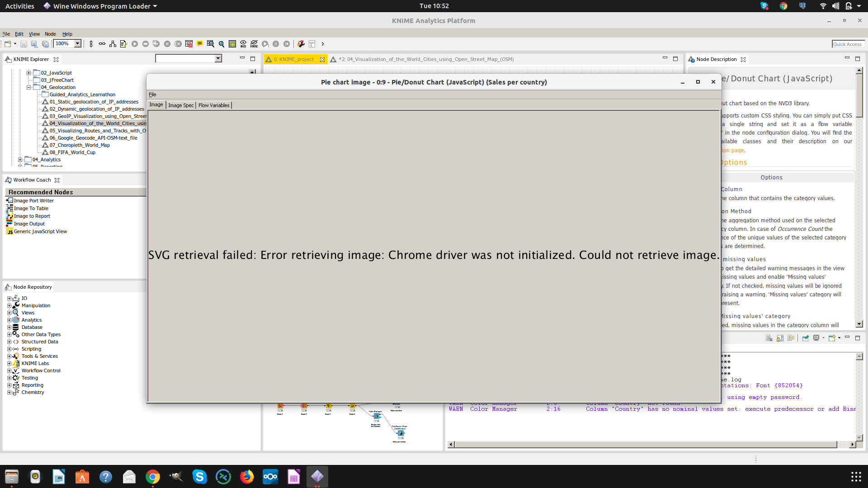Image resolution: width=868 pixels, height=488 pixels.
Task: Open the View menu
Action: pyautogui.click(x=34, y=34)
